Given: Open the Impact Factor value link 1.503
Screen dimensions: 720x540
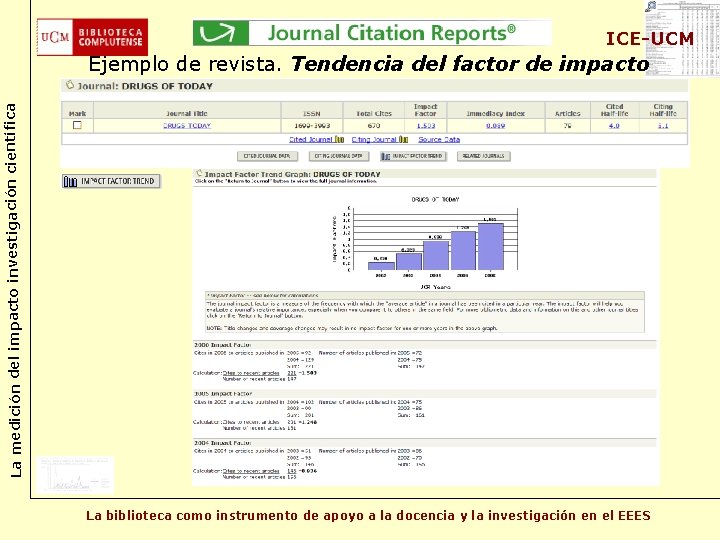Looking at the screenshot, I should coord(426,125).
